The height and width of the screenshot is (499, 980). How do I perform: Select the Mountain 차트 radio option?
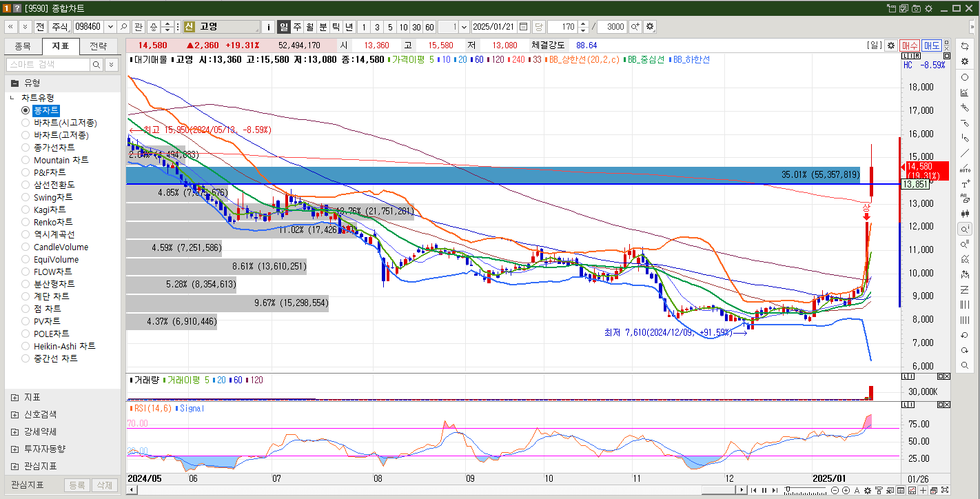[26, 160]
